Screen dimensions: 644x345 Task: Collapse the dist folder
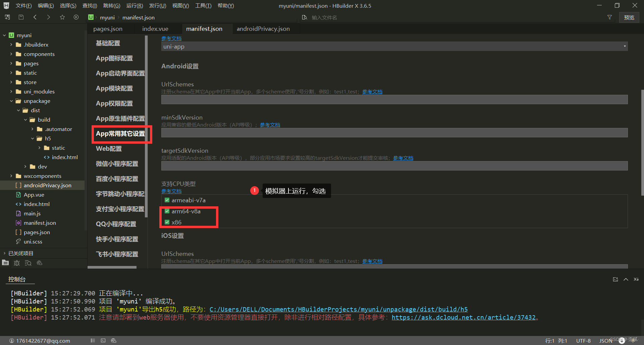pos(18,110)
